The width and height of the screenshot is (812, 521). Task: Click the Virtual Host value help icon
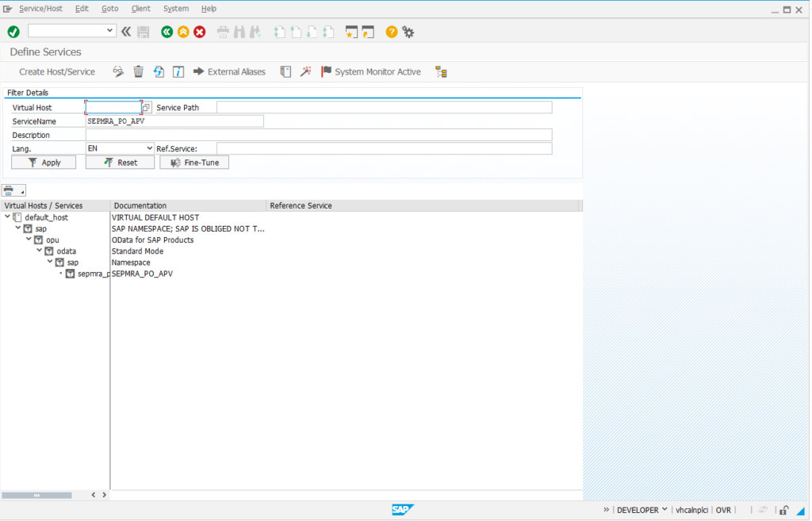(x=147, y=107)
